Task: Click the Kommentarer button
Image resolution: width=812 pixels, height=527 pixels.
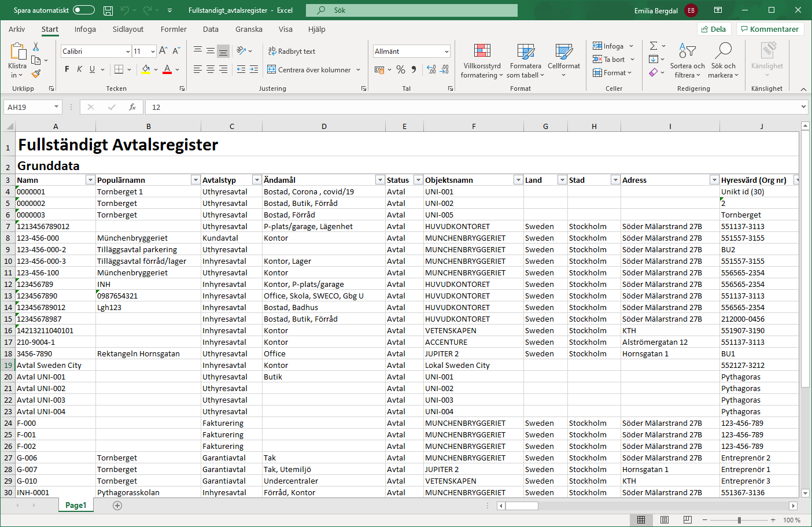Action: click(770, 30)
